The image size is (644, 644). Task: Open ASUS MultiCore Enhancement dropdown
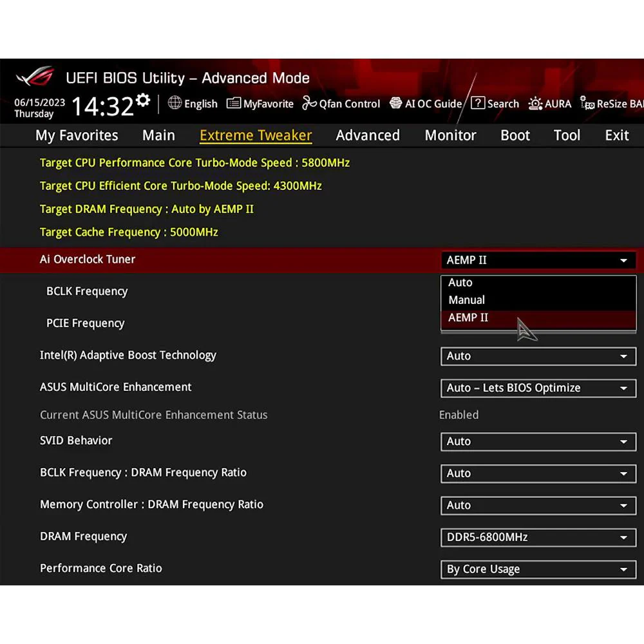538,388
